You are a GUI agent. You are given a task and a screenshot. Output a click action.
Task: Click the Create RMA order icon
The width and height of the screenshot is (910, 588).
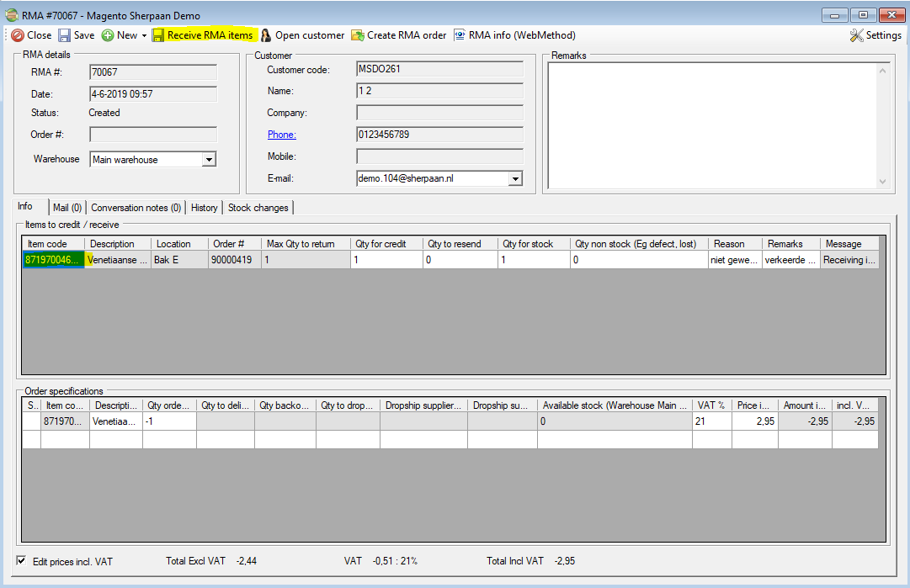[x=358, y=35]
